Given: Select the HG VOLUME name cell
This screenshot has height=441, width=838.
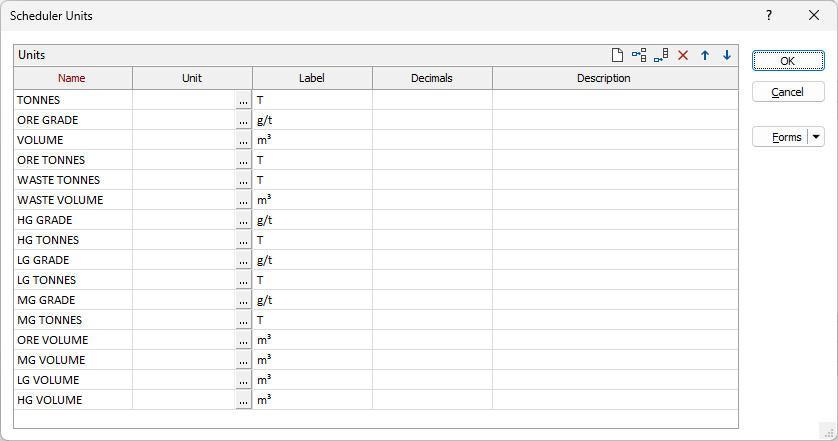Looking at the screenshot, I should pos(73,400).
